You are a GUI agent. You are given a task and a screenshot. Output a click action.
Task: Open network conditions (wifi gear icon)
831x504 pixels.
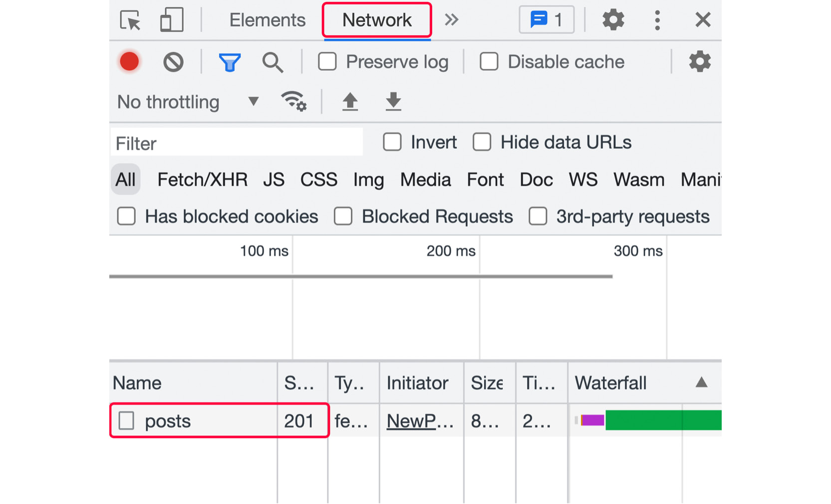[294, 102]
